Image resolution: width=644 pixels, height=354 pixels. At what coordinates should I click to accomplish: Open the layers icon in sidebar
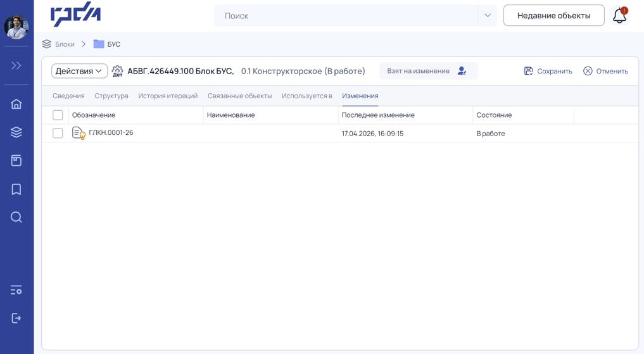[16, 132]
